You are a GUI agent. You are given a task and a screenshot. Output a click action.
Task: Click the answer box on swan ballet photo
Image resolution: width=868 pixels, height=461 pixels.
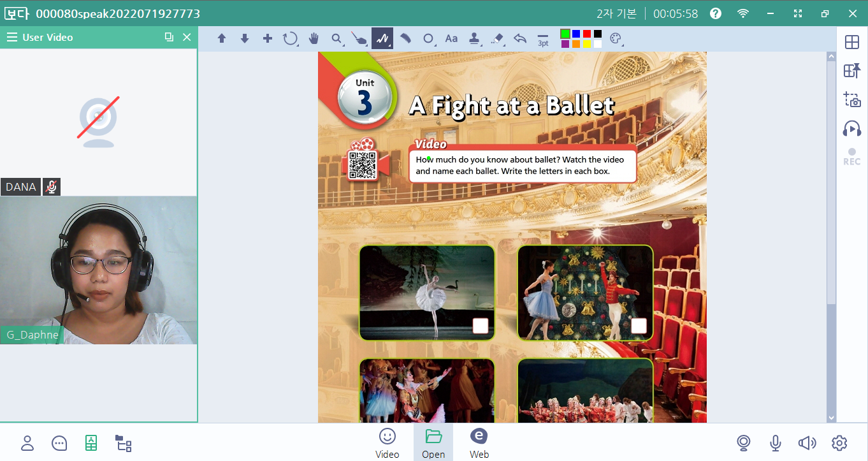click(481, 326)
